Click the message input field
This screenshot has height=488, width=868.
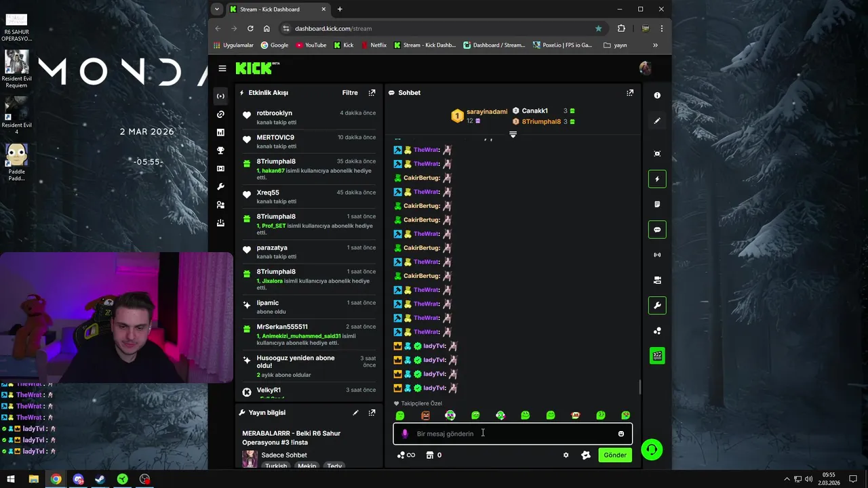coord(513,434)
